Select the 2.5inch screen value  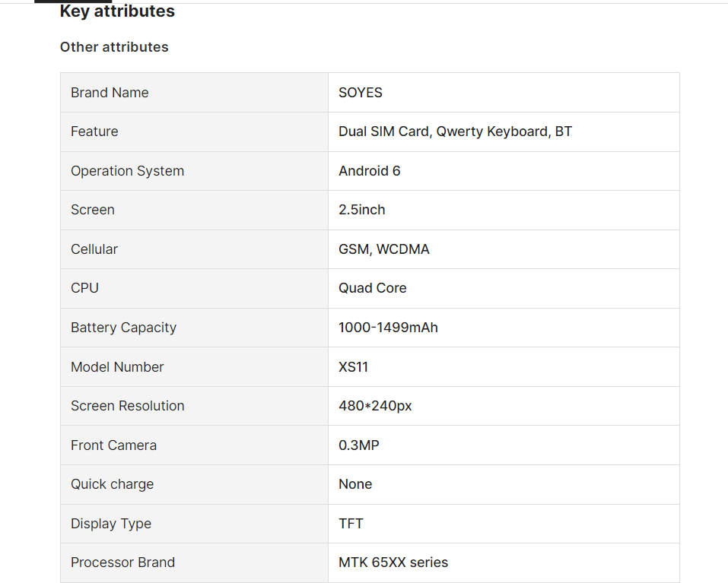tap(361, 210)
